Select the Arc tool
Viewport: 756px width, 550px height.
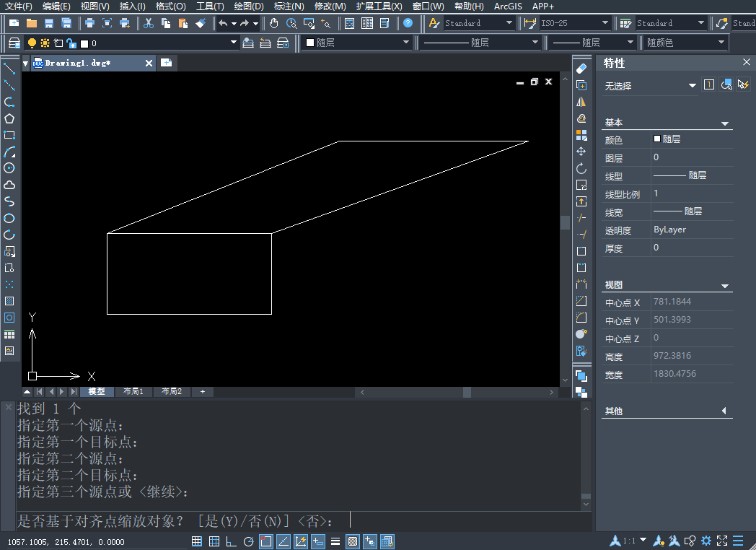(x=9, y=152)
